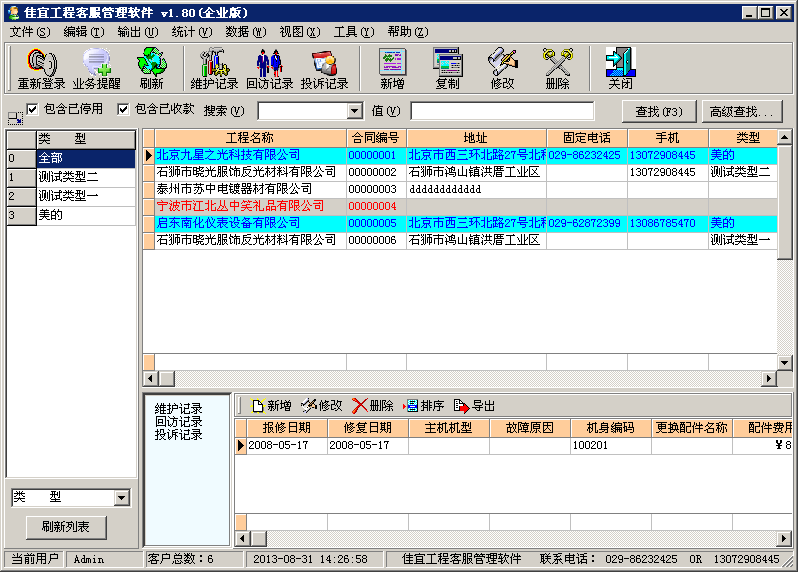Image resolution: width=798 pixels, height=572 pixels.
Task: Click 新增 in the record toolbar
Action: click(271, 406)
